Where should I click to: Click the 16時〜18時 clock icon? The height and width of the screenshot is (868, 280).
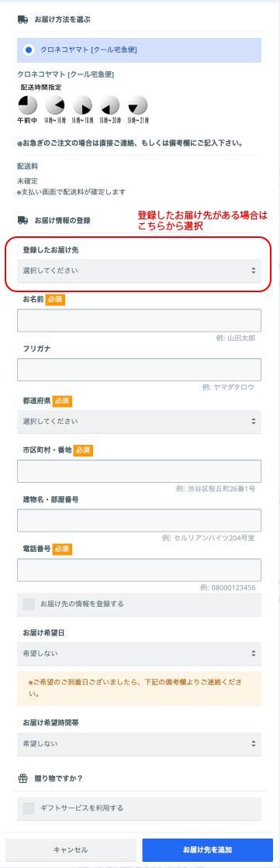point(83,105)
